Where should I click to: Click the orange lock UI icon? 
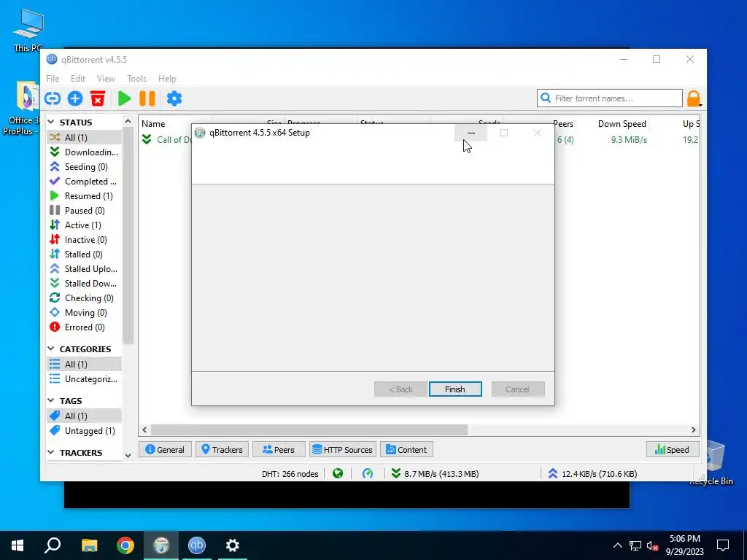(x=694, y=98)
